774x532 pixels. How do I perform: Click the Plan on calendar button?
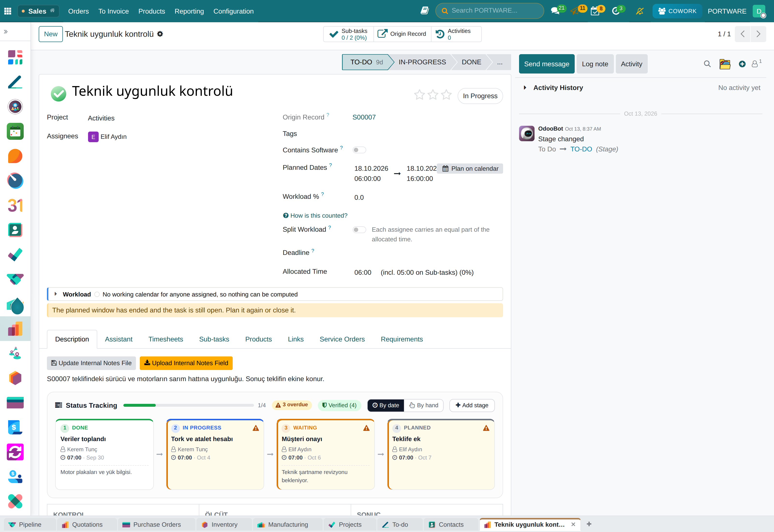click(x=470, y=169)
